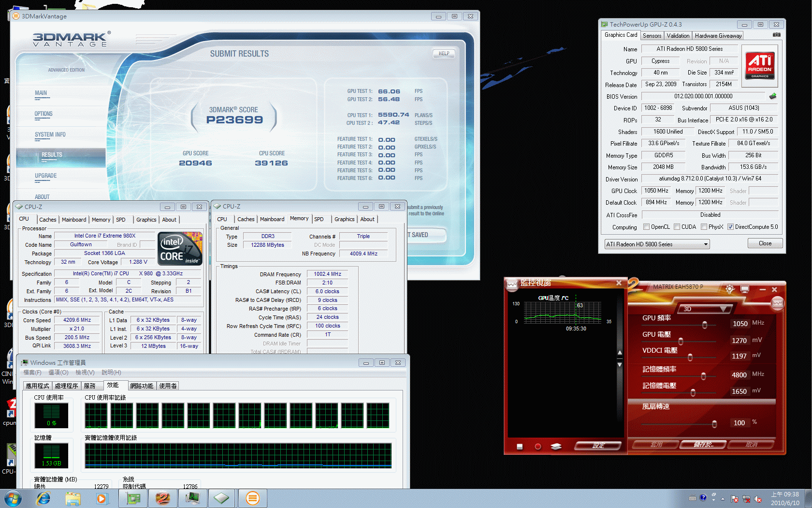
Task: Open the 3D profile dropdown in MATRIX
Action: 705,309
